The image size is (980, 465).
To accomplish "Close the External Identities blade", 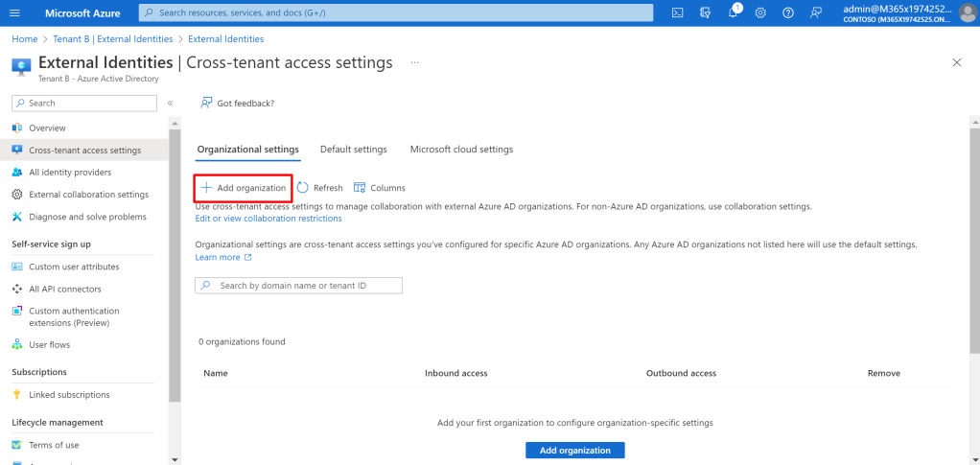I will 956,62.
